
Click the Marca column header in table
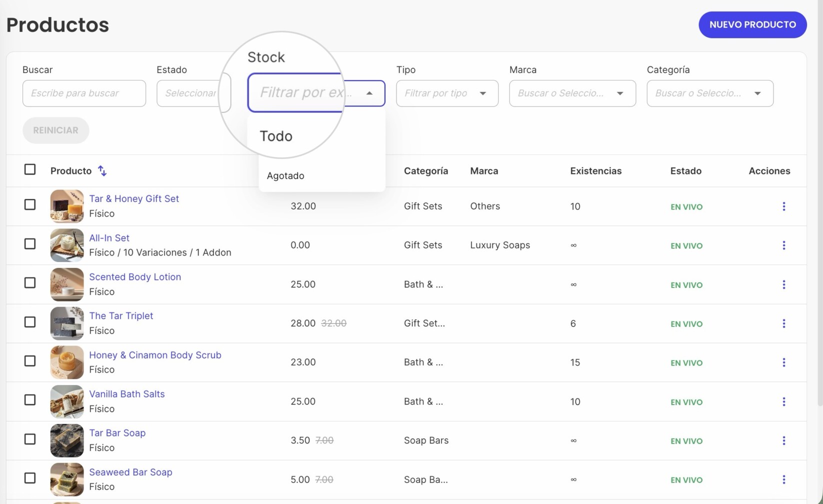click(484, 171)
